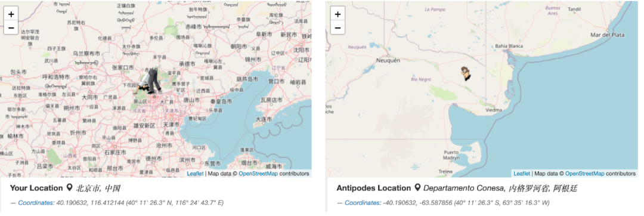Click the location pin icon beside Antipodes Location
Viewport: 644px width, 216px height.
[x=417, y=188]
